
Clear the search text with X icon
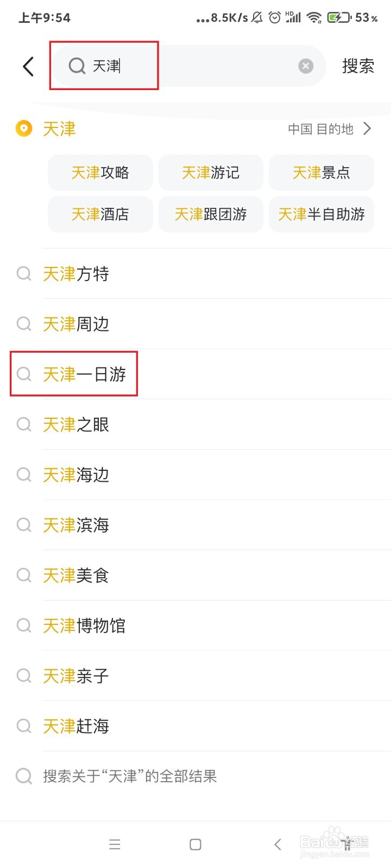pos(306,66)
